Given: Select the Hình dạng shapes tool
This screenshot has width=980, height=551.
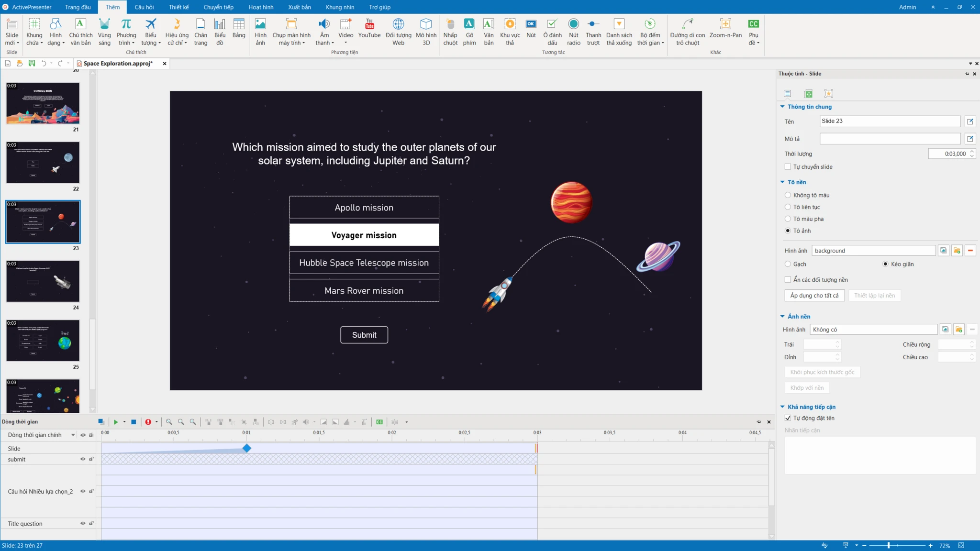Looking at the screenshot, I should [x=56, y=32].
